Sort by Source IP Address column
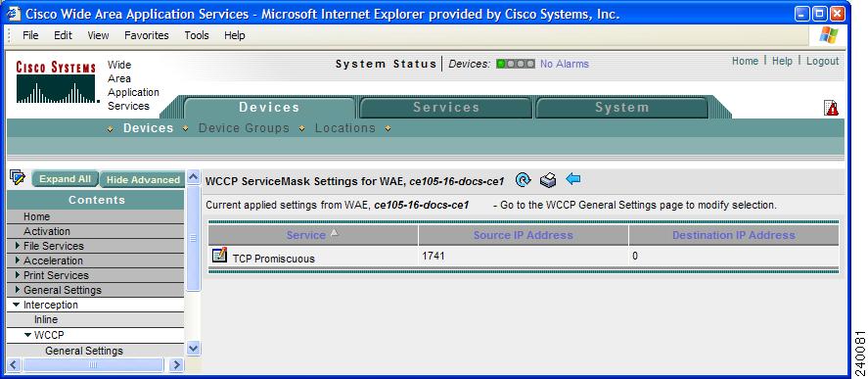 coord(524,235)
